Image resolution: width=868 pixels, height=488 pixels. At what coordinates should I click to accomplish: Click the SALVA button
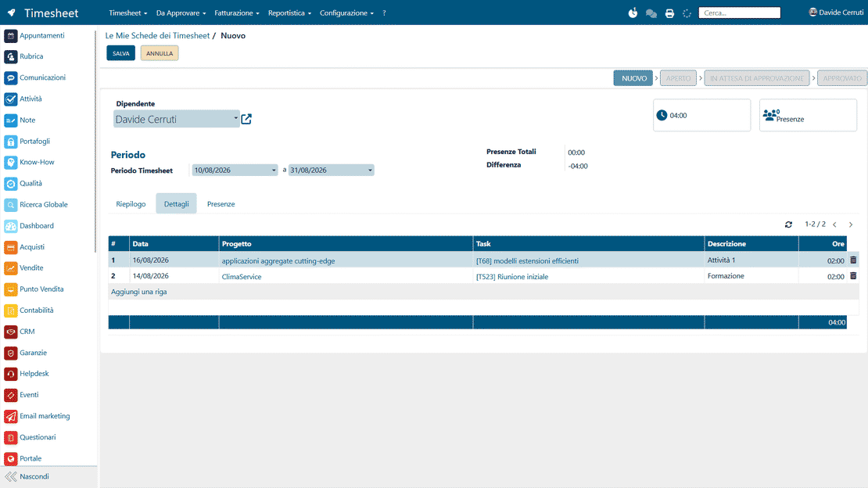coord(120,53)
